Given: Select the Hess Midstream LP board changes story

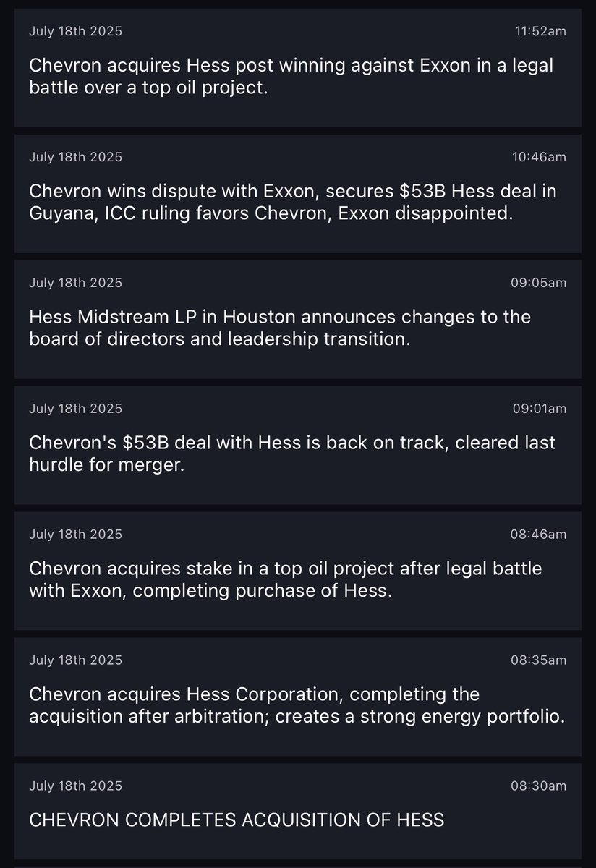Looking at the screenshot, I should click(x=298, y=320).
